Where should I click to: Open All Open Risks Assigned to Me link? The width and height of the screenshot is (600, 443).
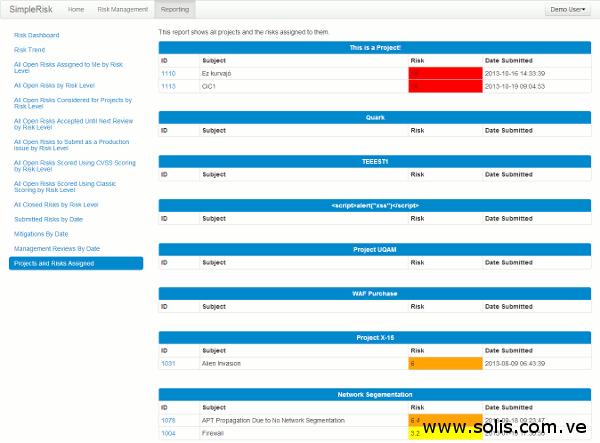pyautogui.click(x=68, y=68)
